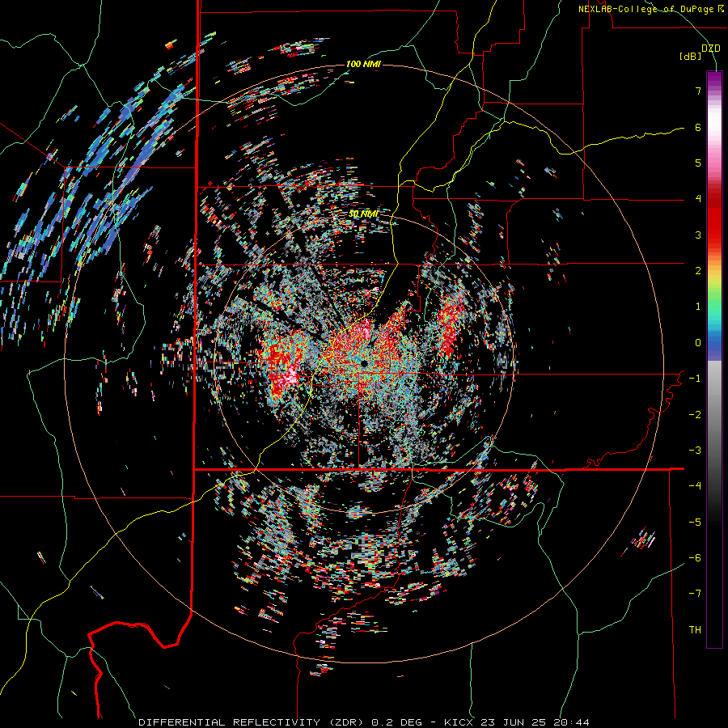Click the 7 value on the color scale
This screenshot has width=728, height=728.
click(698, 91)
